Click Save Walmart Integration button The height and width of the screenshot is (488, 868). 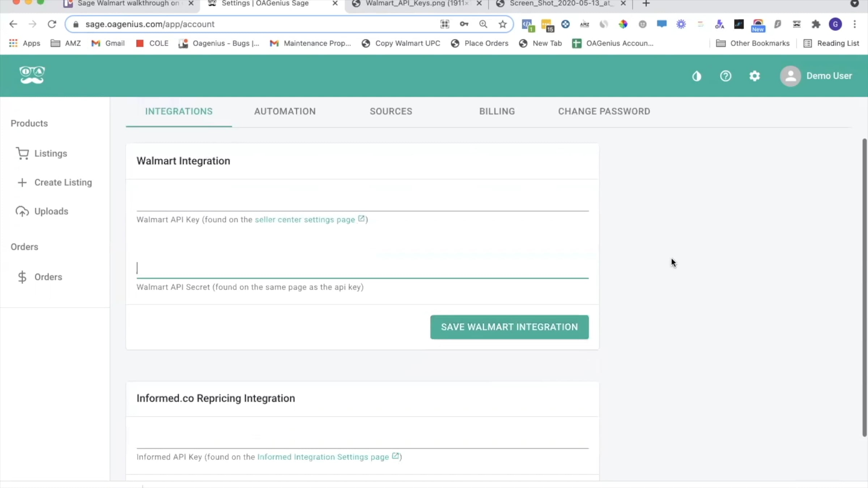(509, 327)
